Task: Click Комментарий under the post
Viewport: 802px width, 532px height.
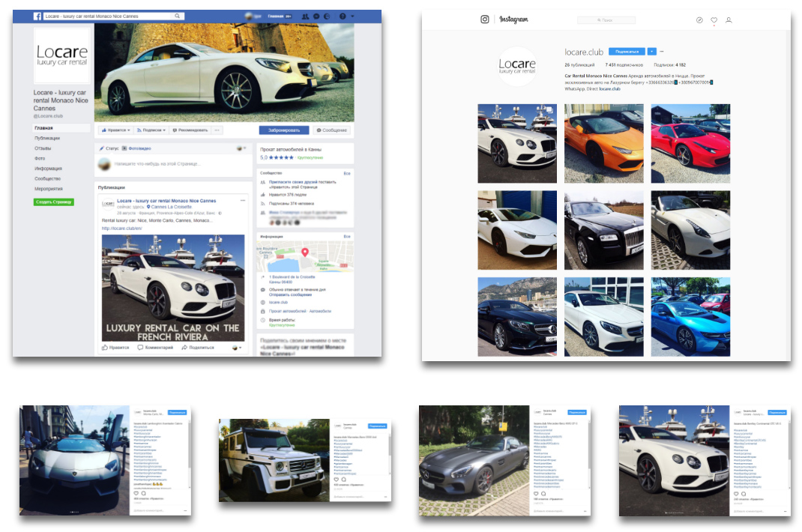Action: (155, 348)
